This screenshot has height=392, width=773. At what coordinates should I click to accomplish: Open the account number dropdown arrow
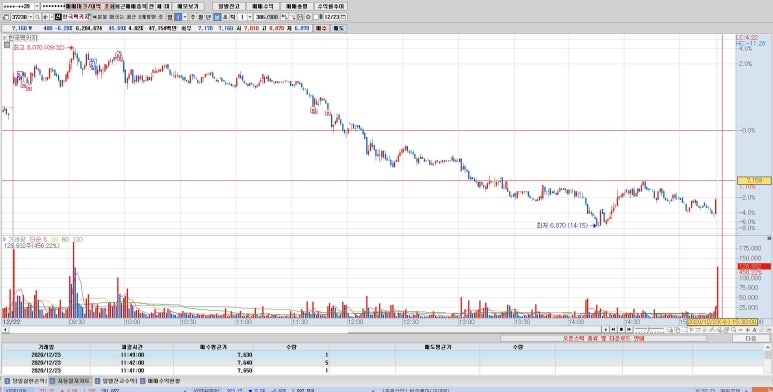click(37, 6)
